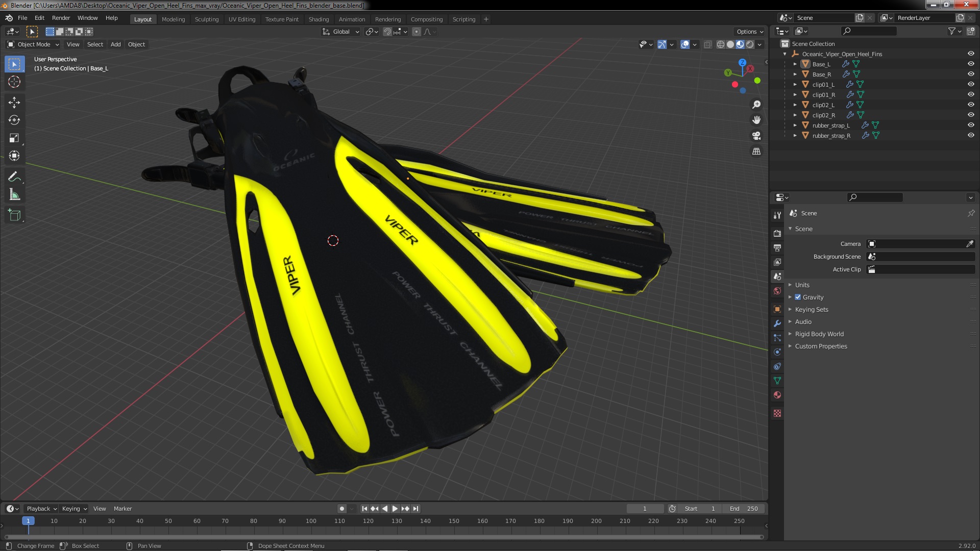Open the viewport Add menu
Viewport: 980px width, 551px height.
point(115,45)
